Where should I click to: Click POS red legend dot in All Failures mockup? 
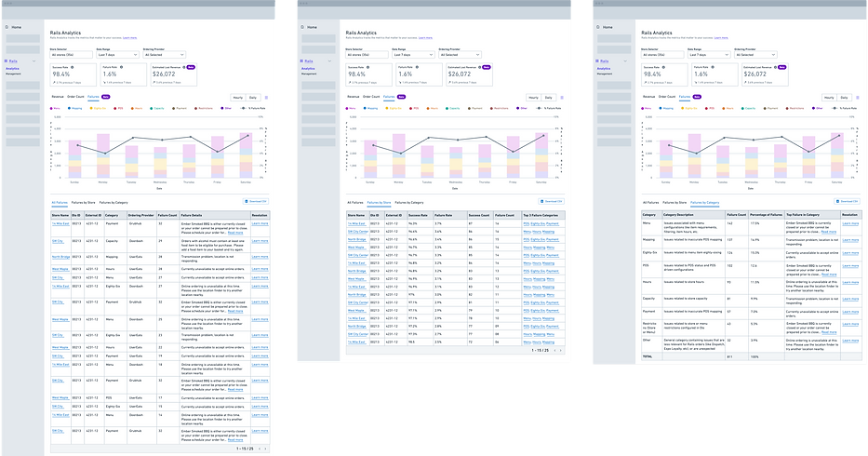[114, 109]
